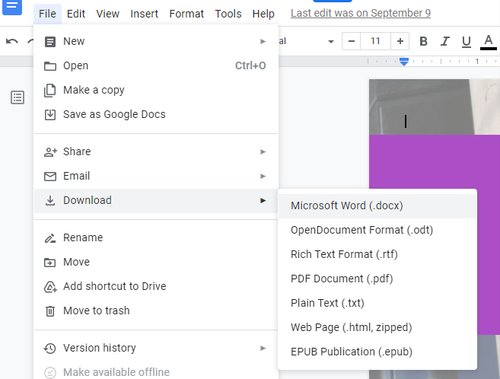500x379 pixels.
Task: Open the 'Last edit was on September 9' link
Action: pos(361,13)
